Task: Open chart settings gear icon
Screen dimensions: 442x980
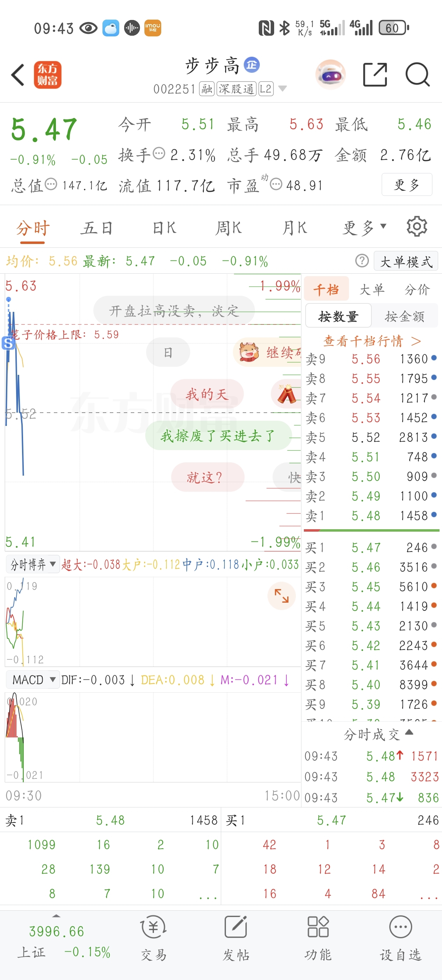Action: pos(416,227)
